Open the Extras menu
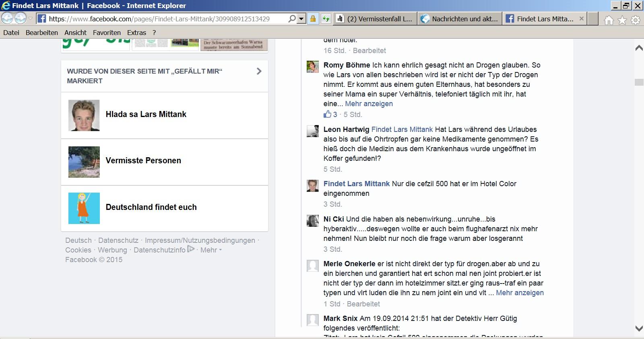This screenshot has width=644, height=339. tap(136, 33)
